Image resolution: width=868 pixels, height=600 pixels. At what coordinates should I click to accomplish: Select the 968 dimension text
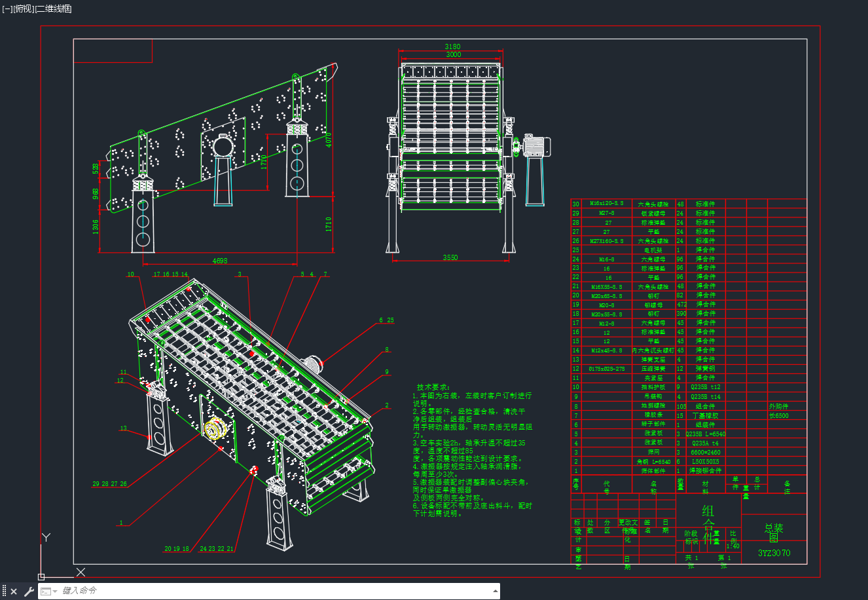[x=96, y=194]
